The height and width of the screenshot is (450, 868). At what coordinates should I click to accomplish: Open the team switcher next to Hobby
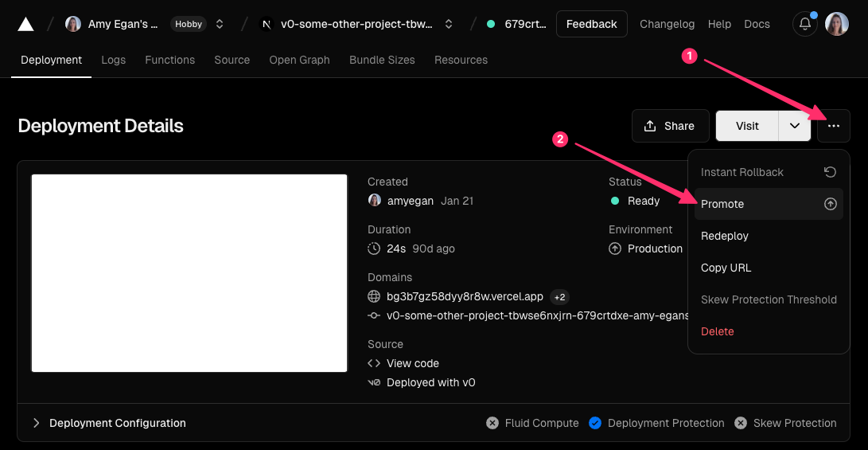point(220,24)
